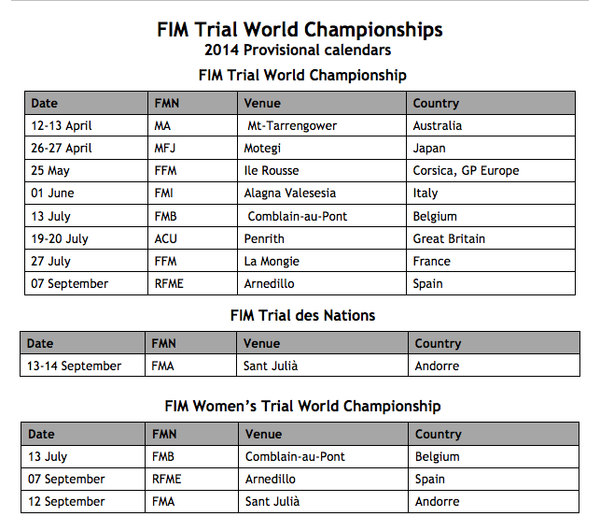Click the RFME cell in the first table
The width and height of the screenshot is (600, 531).
tap(192, 283)
